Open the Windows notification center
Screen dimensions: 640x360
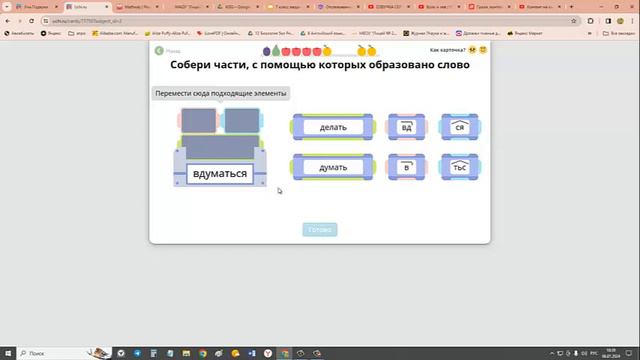coord(629,353)
